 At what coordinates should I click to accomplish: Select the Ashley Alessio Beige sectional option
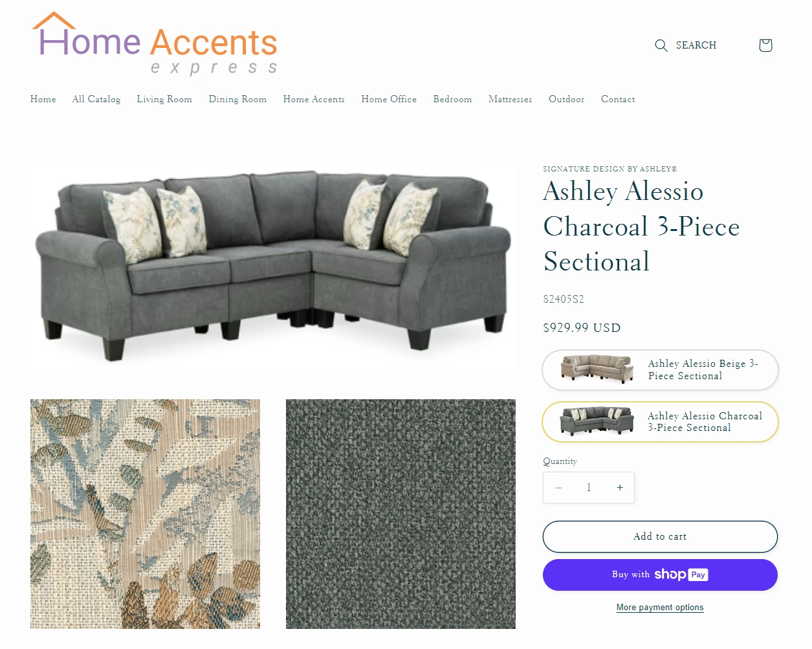(x=660, y=370)
